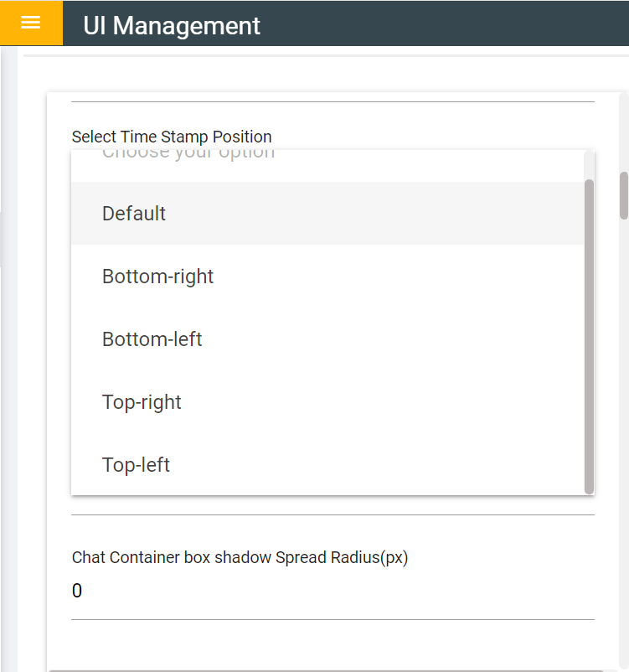Screen dimensions: 629x672
Task: Click the collapsed left sidebar strip
Action: (9, 335)
